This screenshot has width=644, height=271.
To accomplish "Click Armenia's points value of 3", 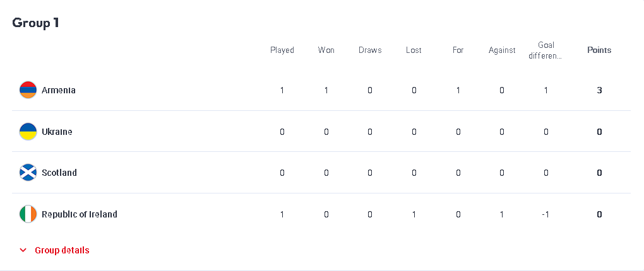I will pyautogui.click(x=599, y=90).
